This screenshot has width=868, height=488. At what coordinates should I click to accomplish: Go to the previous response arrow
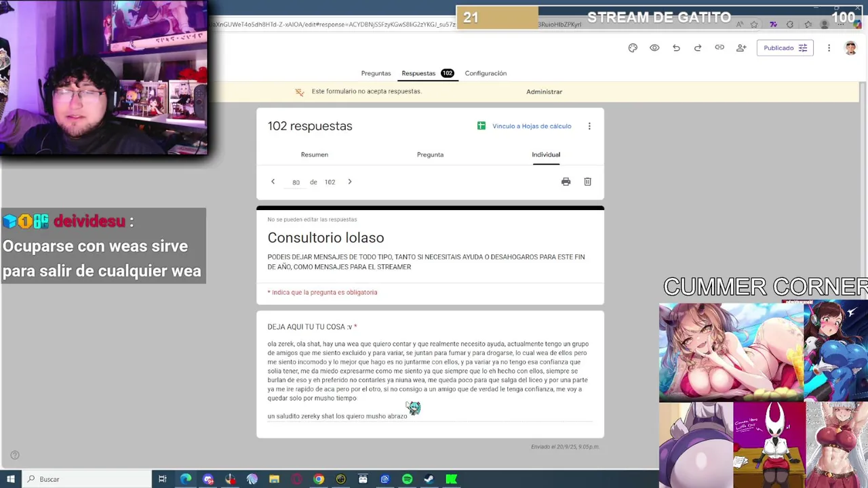point(273,182)
